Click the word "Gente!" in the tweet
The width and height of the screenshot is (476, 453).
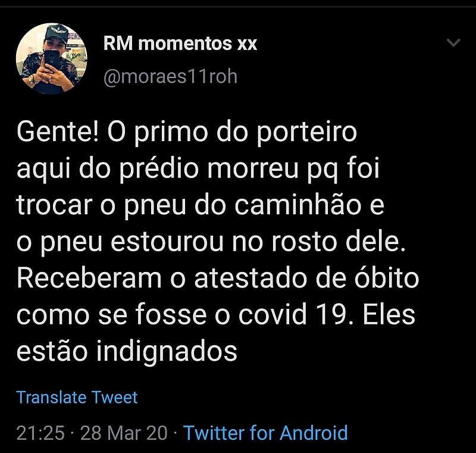(x=58, y=133)
